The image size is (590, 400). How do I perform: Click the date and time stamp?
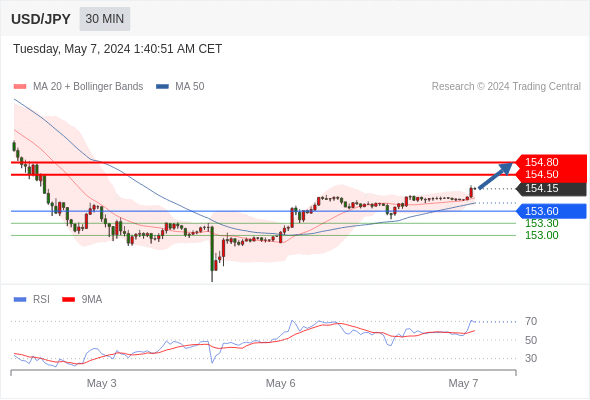[117, 49]
